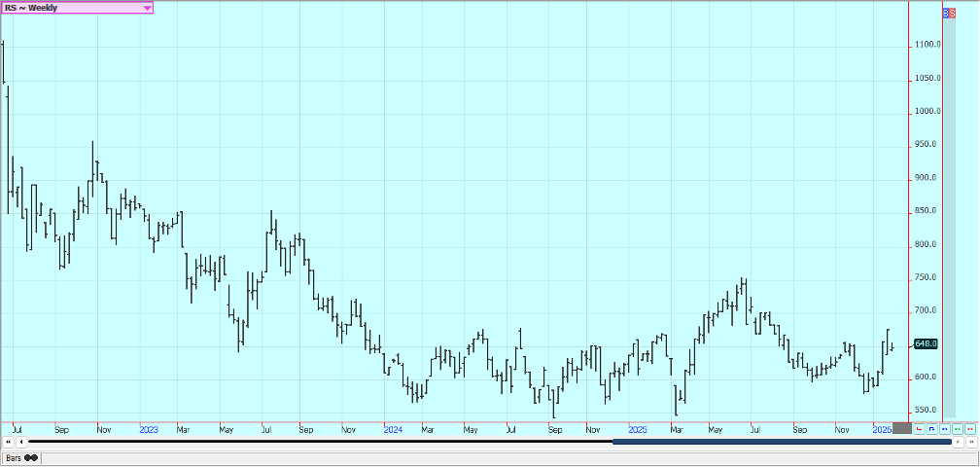This screenshot has width=980, height=467.
Task: Click the binoculars icon on Bars tab
Action: pos(31,457)
